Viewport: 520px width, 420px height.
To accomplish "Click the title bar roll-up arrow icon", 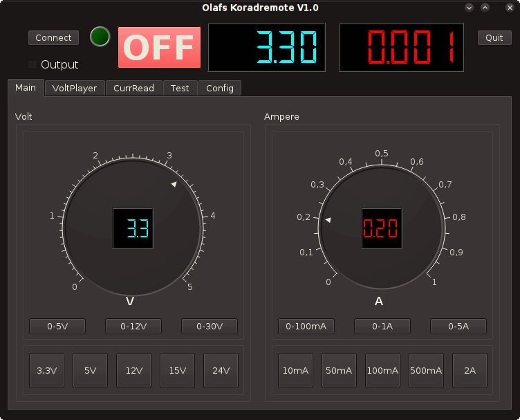I will [485, 8].
